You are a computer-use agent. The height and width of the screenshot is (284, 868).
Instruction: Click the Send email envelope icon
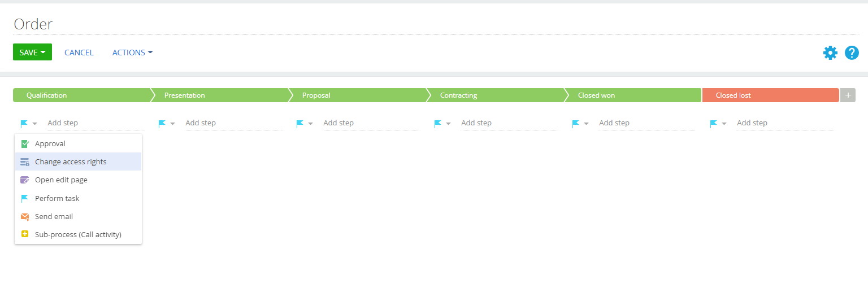pyautogui.click(x=24, y=216)
